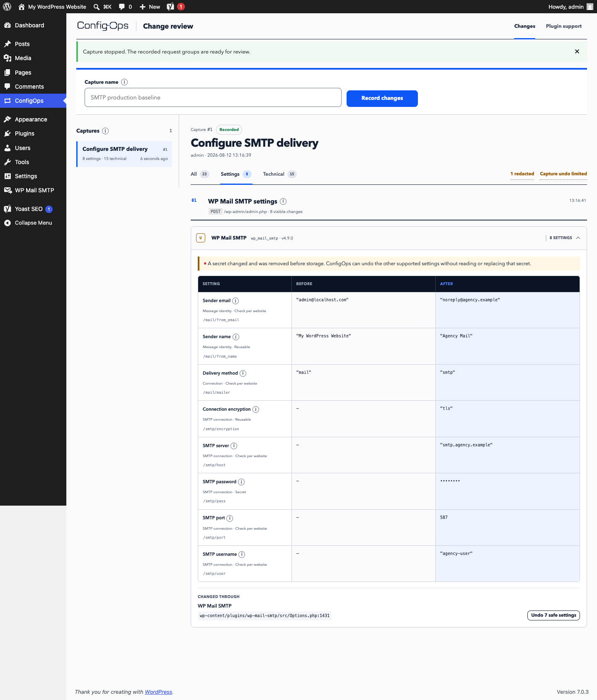Click the "smtp.agency.example" value

466,445
